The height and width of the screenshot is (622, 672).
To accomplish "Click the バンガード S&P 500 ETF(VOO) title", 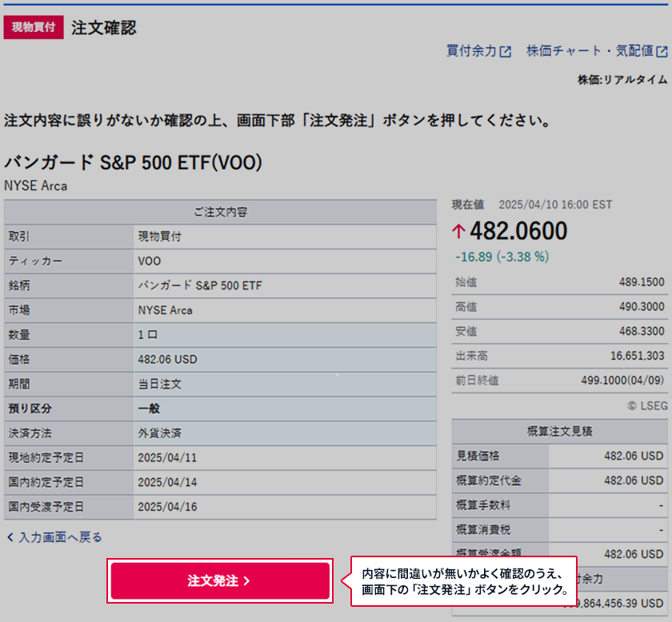I will click(134, 163).
